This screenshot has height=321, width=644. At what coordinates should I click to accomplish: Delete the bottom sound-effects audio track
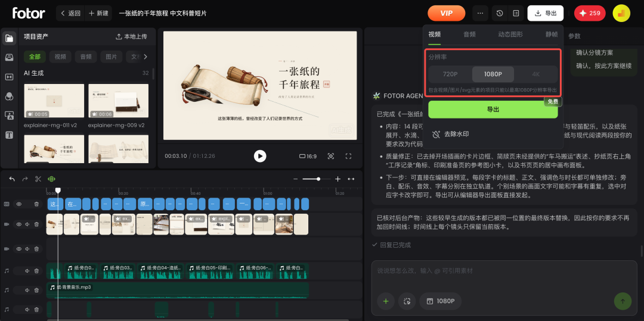[36, 310]
